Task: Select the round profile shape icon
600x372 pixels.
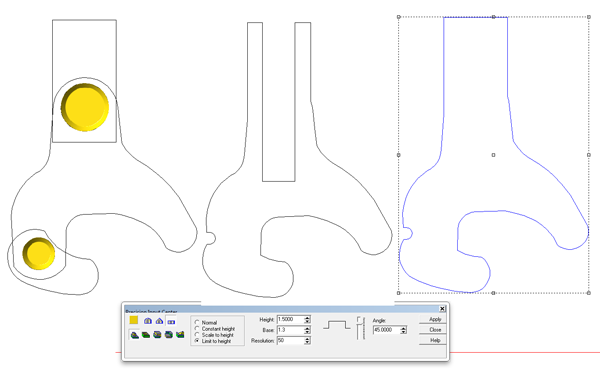Action: pyautogui.click(x=148, y=321)
